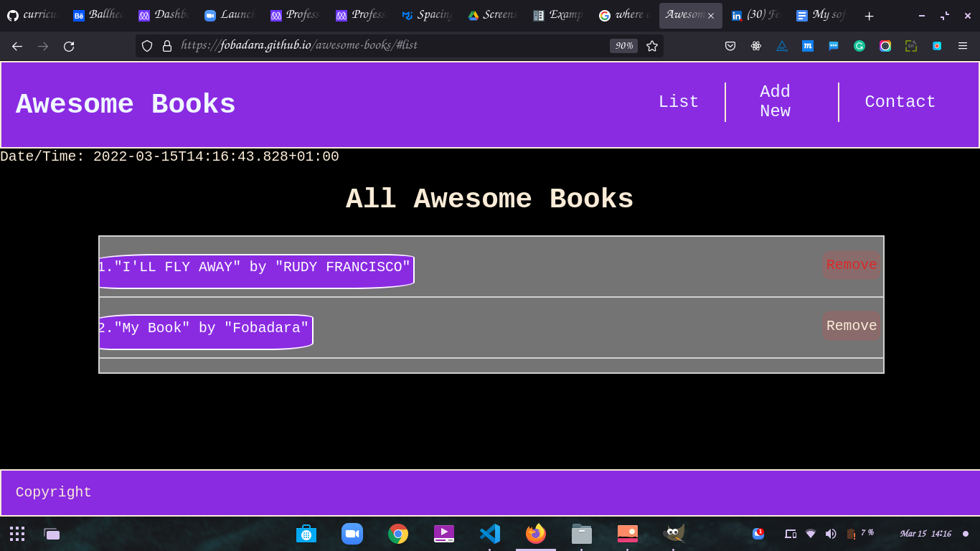
Task: Click the Awesome Books site title
Action: 126,105
